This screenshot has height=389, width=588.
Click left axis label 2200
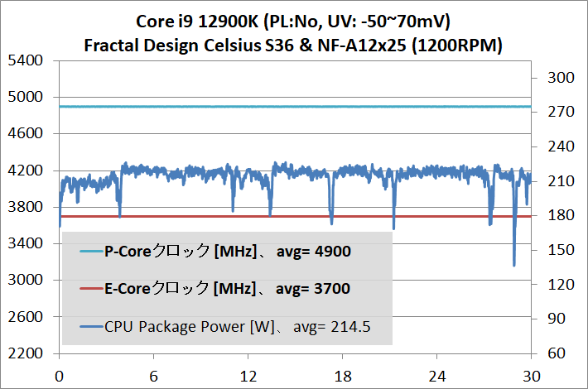tap(26, 353)
